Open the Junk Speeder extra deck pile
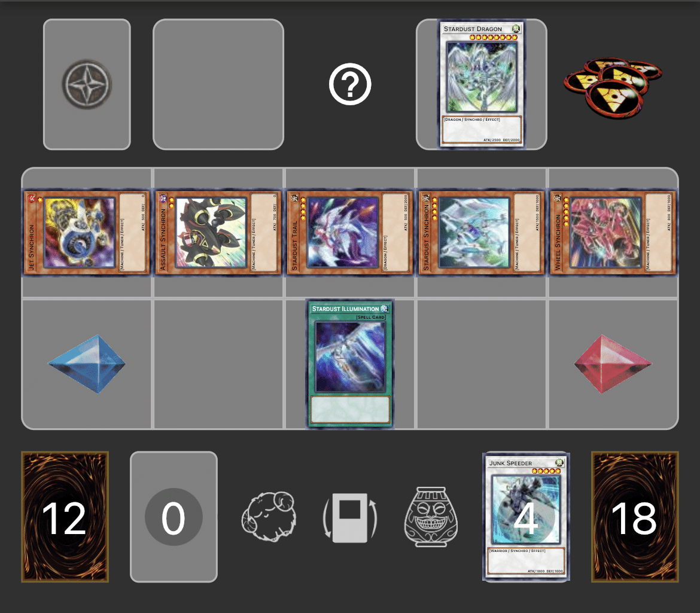This screenshot has width=700, height=613. point(526,517)
